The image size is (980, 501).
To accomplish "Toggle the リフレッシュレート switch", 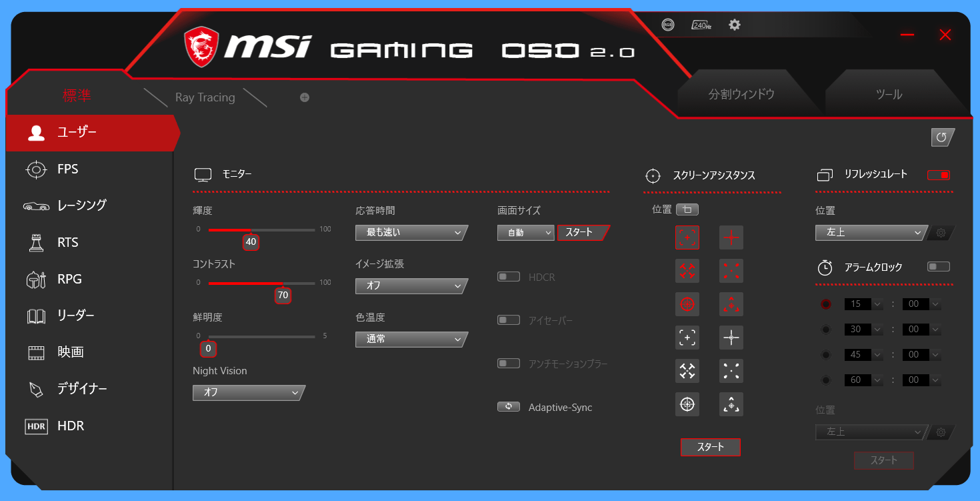I will coord(939,175).
